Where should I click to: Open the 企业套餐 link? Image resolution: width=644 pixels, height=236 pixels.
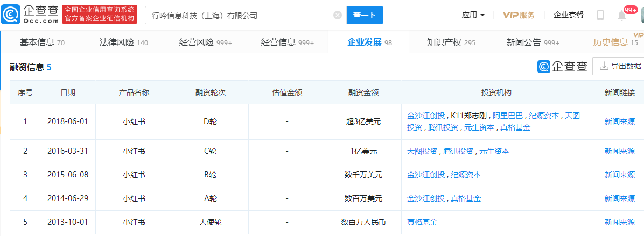pyautogui.click(x=569, y=15)
